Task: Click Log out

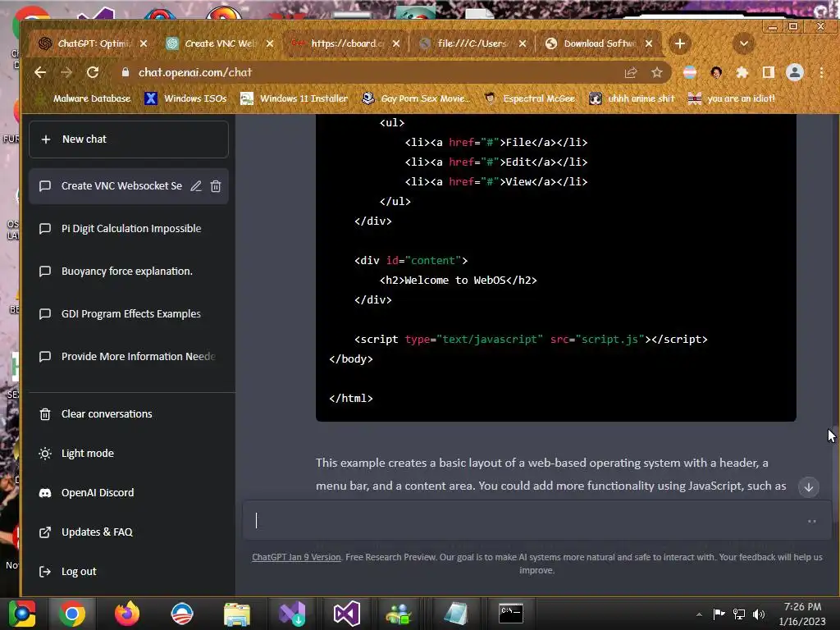Action: pos(129,572)
